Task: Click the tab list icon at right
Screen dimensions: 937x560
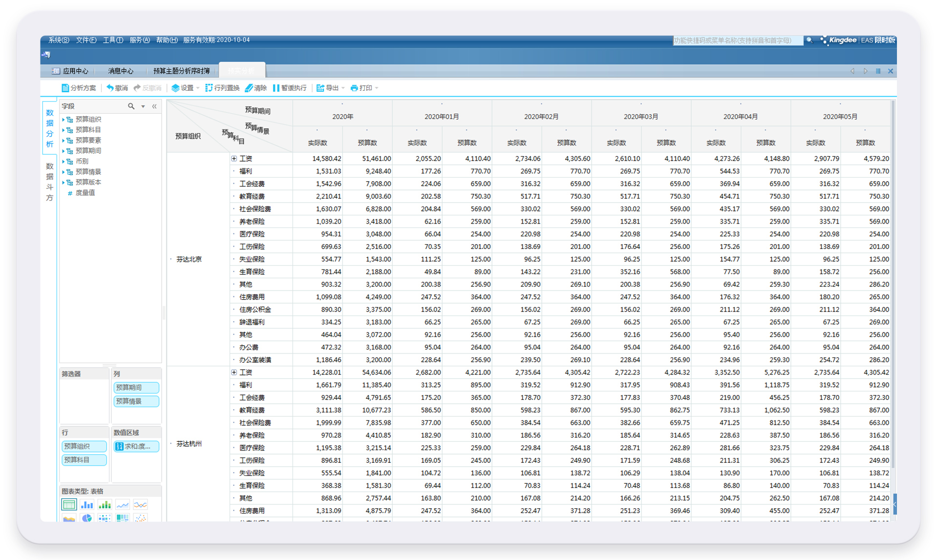Action: [878, 71]
